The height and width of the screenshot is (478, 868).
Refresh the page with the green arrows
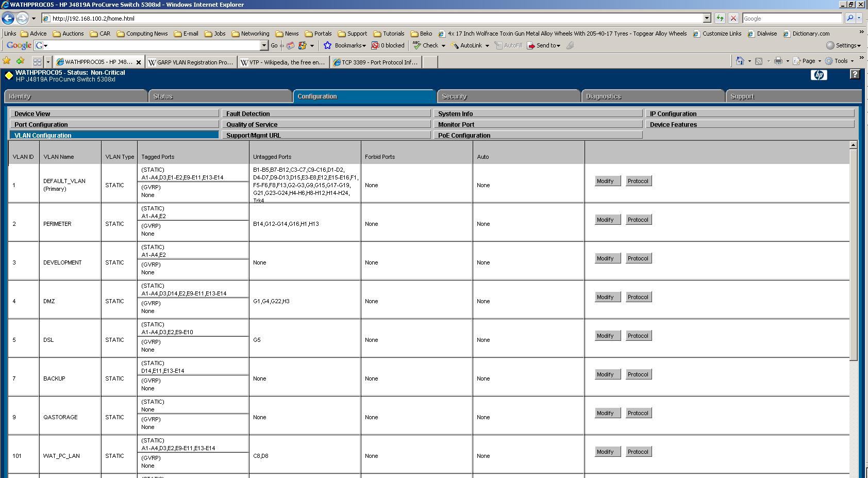point(720,18)
